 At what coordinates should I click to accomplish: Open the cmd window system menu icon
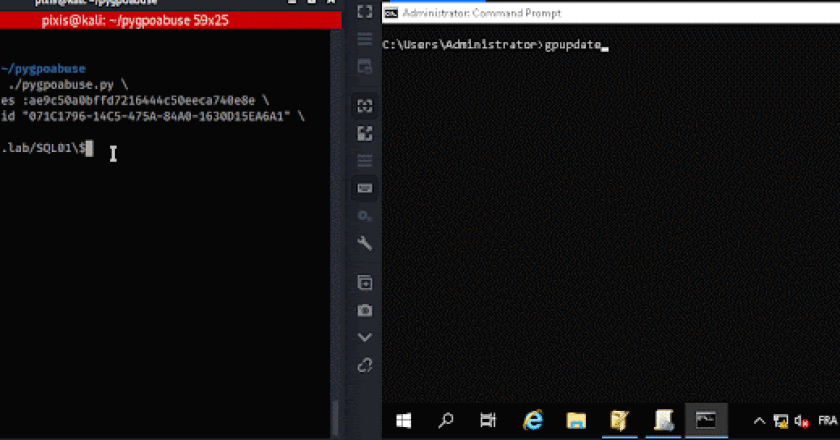click(392, 13)
